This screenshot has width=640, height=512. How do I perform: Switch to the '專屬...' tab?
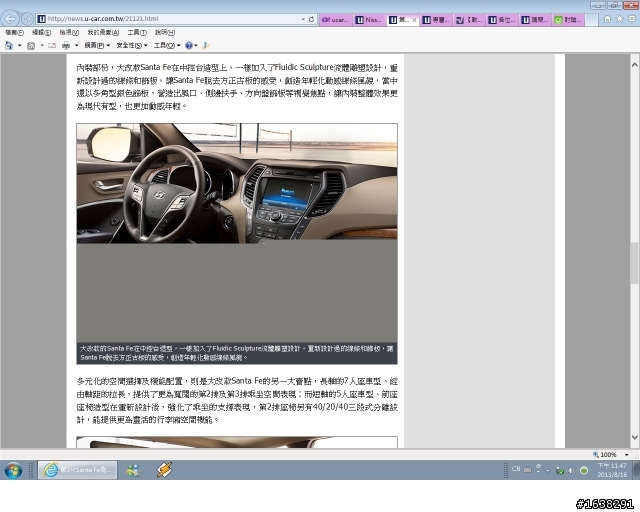pyautogui.click(x=436, y=20)
